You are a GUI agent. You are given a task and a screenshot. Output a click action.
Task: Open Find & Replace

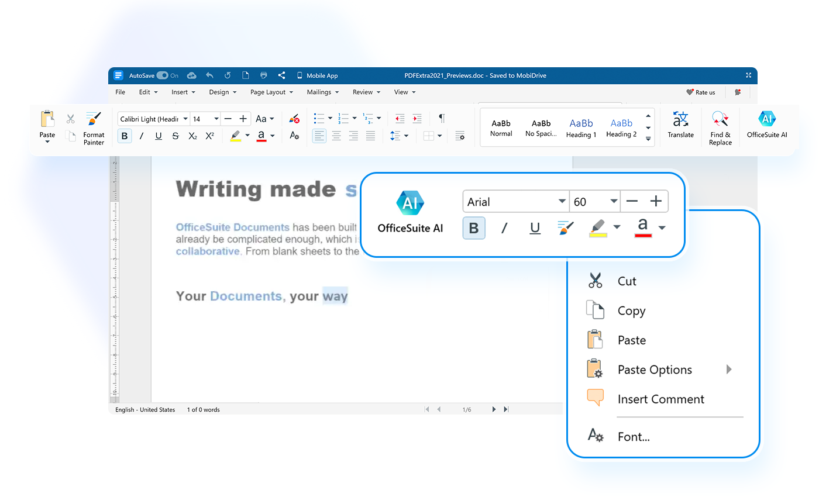pos(720,128)
